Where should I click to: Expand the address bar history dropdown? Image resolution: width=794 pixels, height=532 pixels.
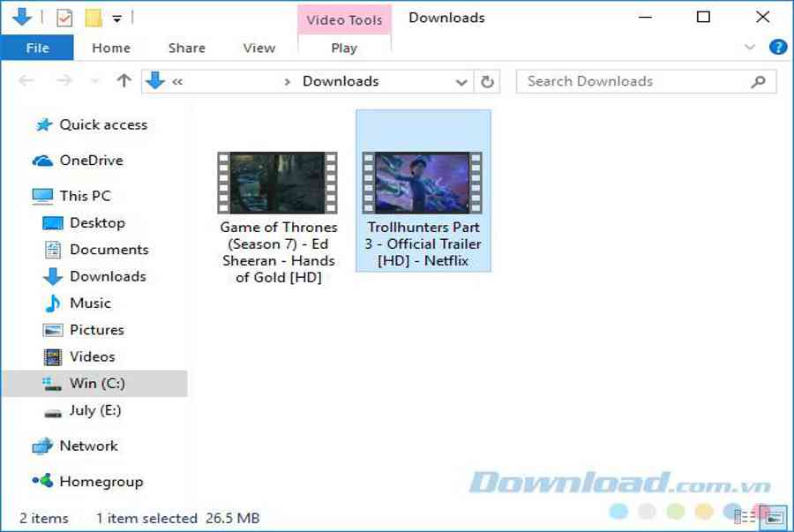click(x=461, y=82)
